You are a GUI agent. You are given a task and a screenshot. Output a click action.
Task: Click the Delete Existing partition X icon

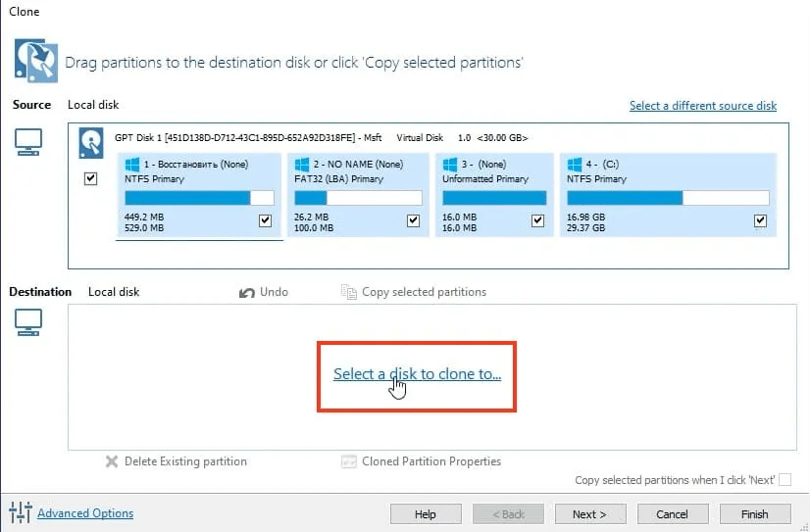(112, 461)
